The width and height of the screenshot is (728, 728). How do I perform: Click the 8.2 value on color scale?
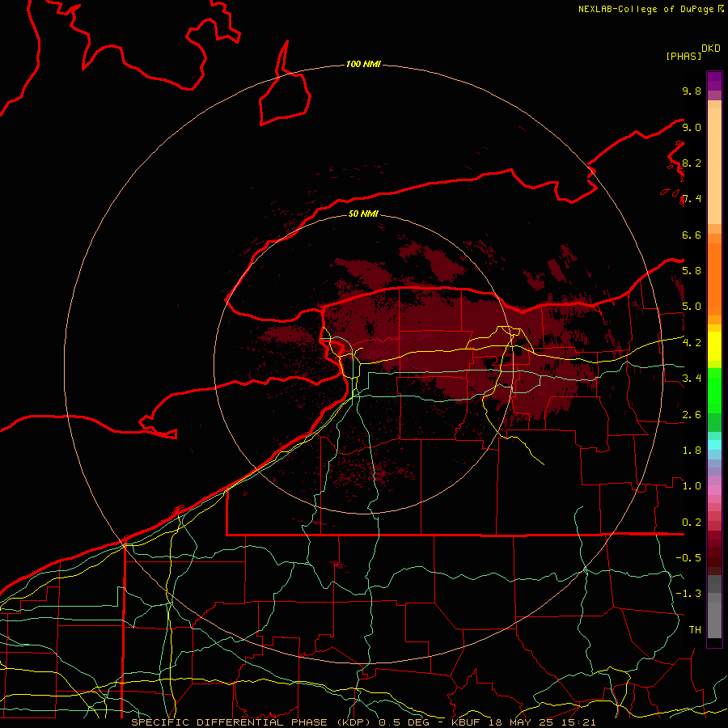pyautogui.click(x=692, y=163)
